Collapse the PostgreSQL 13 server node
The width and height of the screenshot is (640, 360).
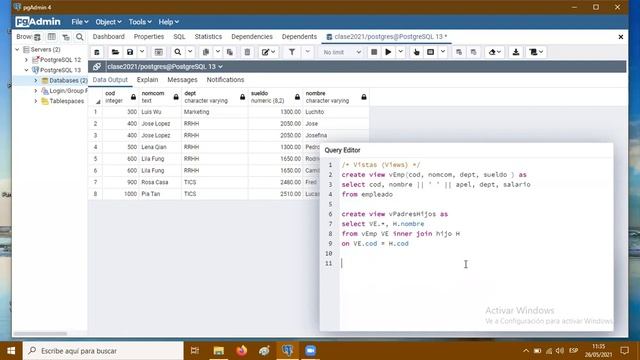click(27, 70)
